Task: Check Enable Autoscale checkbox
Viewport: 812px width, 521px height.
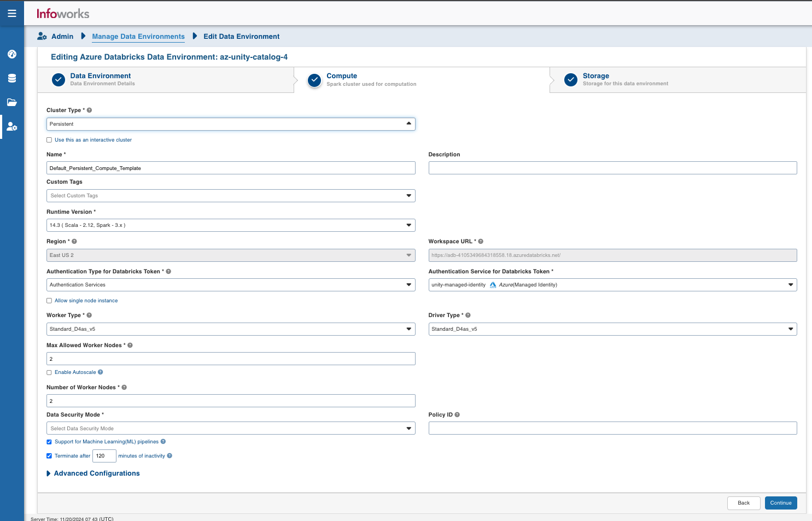Action: (x=49, y=372)
